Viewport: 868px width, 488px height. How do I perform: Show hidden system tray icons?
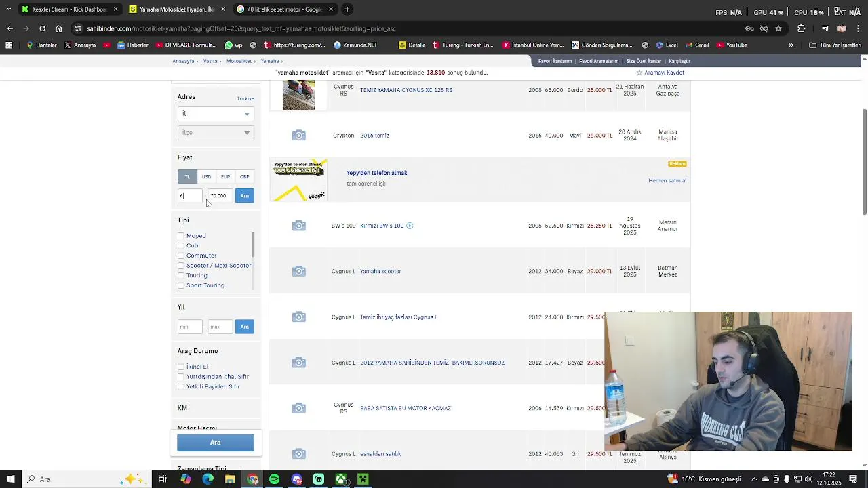[x=753, y=479]
